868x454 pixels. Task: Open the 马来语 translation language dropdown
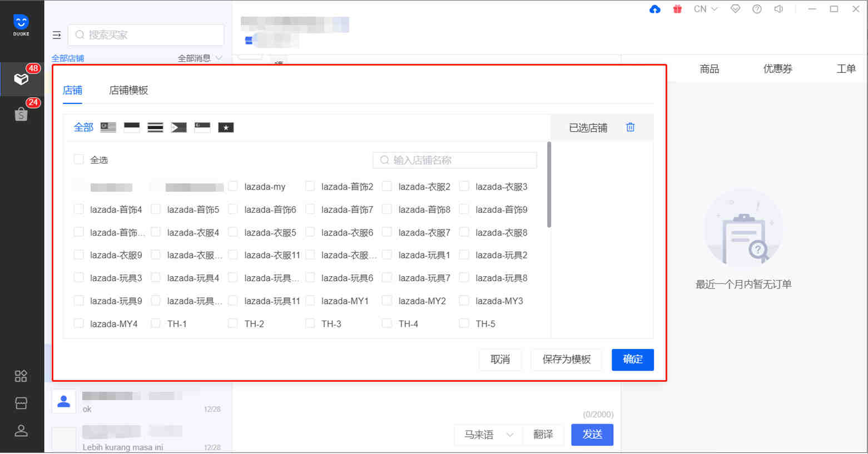(x=488, y=435)
